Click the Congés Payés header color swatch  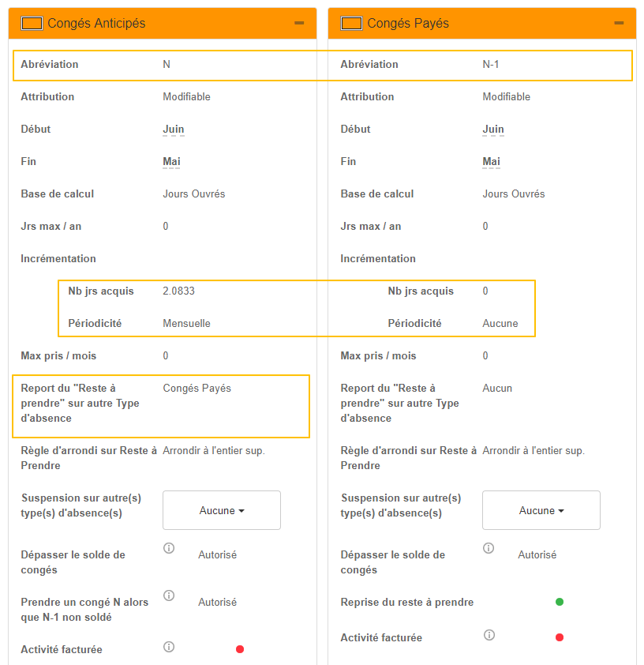(351, 24)
